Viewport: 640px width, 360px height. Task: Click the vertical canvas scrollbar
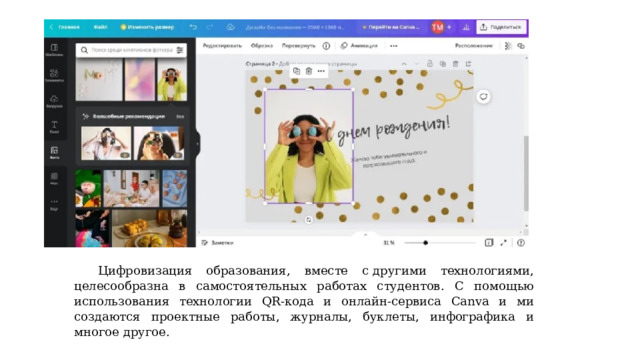(526, 173)
